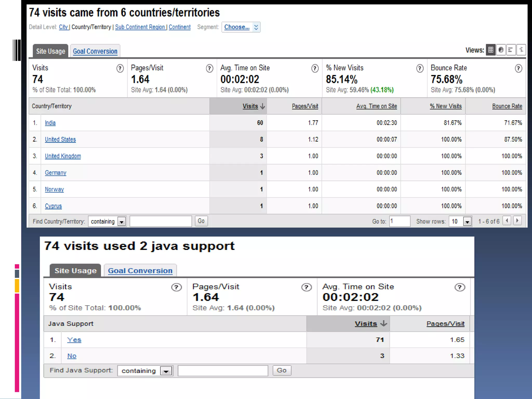Sort by Bounce Rate column header
The image size is (532, 399).
pos(507,106)
